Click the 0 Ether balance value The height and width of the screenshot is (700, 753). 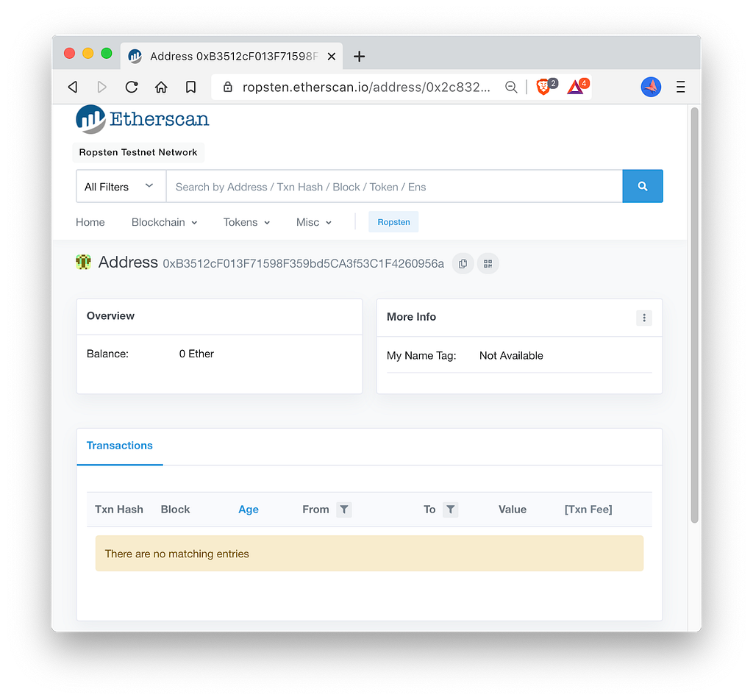pyautogui.click(x=196, y=354)
